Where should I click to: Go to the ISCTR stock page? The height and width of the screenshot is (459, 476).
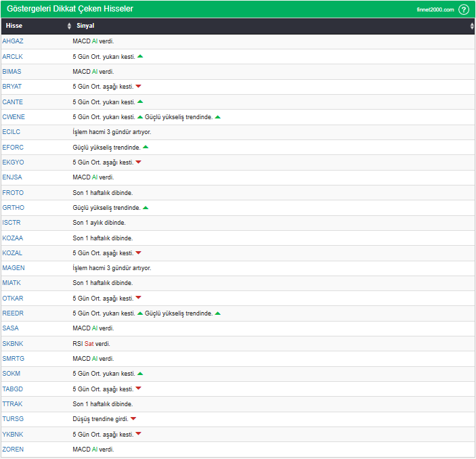(12, 223)
